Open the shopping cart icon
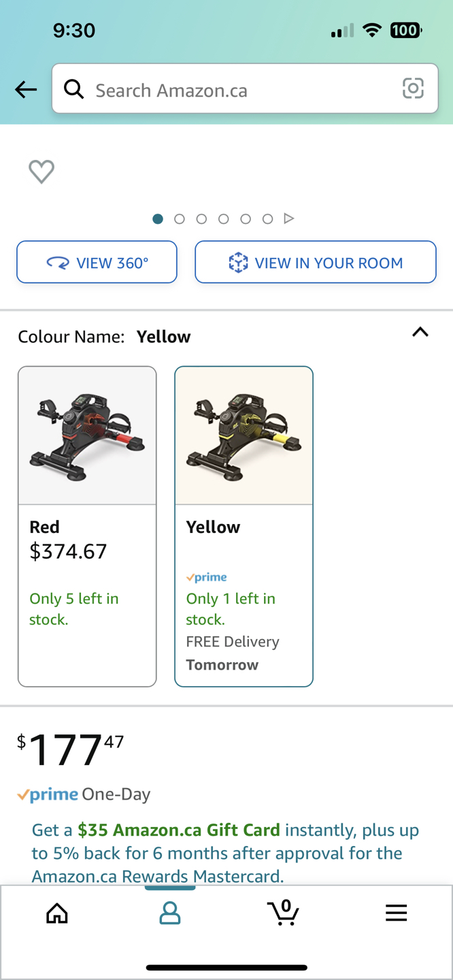The width and height of the screenshot is (453, 980). click(283, 912)
